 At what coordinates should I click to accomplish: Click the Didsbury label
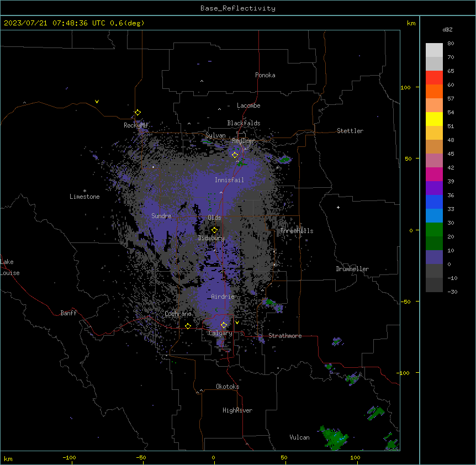coord(211,238)
